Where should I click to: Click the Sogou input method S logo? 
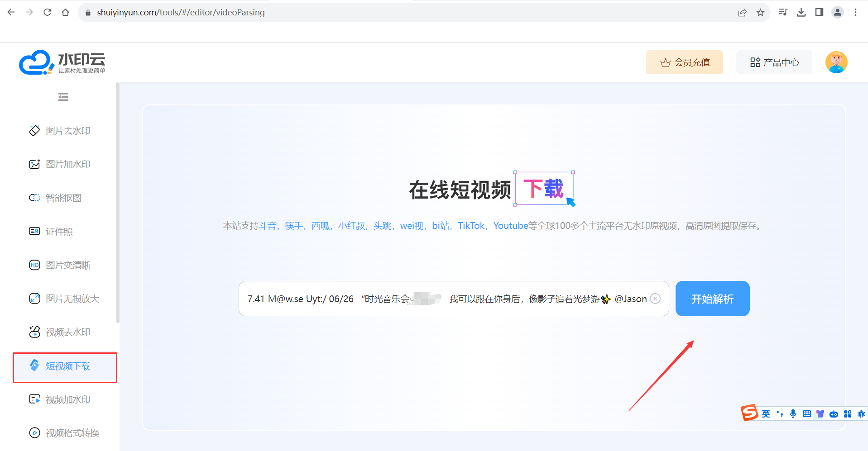click(x=749, y=412)
